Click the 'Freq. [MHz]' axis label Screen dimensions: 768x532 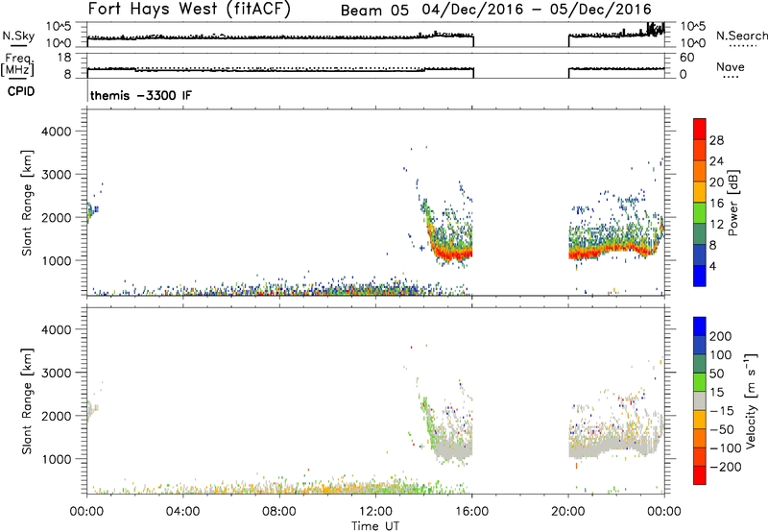17,65
